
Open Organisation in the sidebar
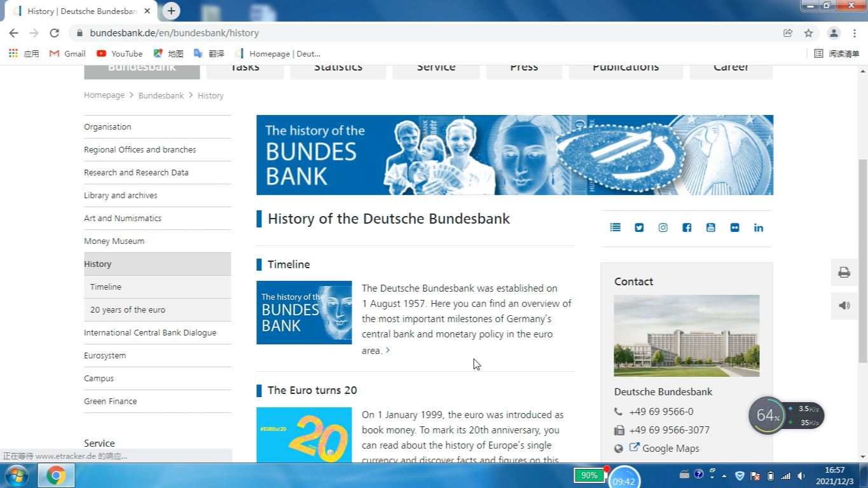157,127
